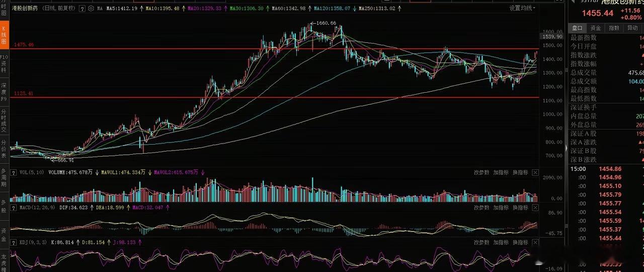This screenshot has height=272, width=644.
Task: Click 加指标 in KDJ panel
Action: pyautogui.click(x=501, y=242)
